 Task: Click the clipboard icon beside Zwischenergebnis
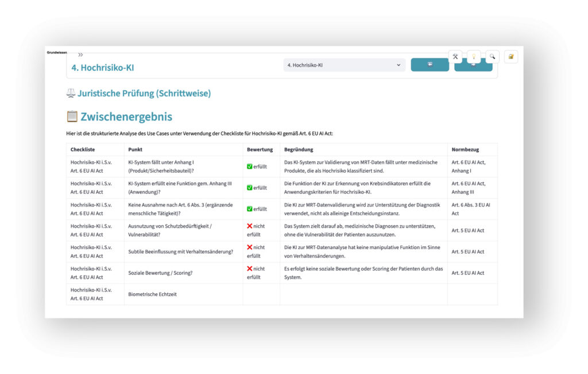point(72,116)
